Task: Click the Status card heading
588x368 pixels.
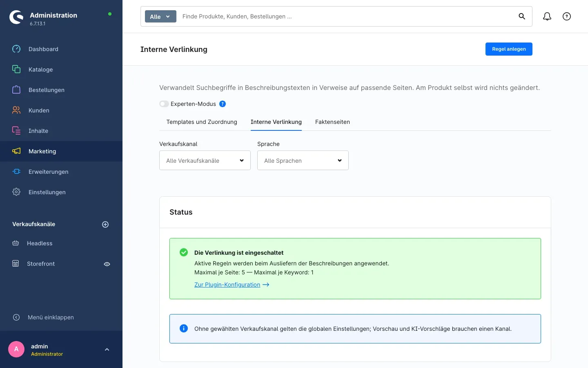Action: coord(181,212)
